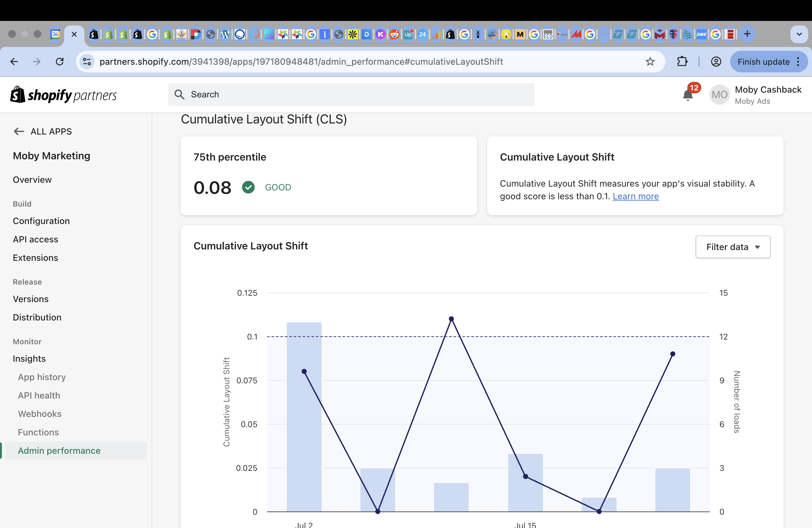Open the Extensions puzzle icon
The width and height of the screenshot is (812, 528).
(682, 62)
